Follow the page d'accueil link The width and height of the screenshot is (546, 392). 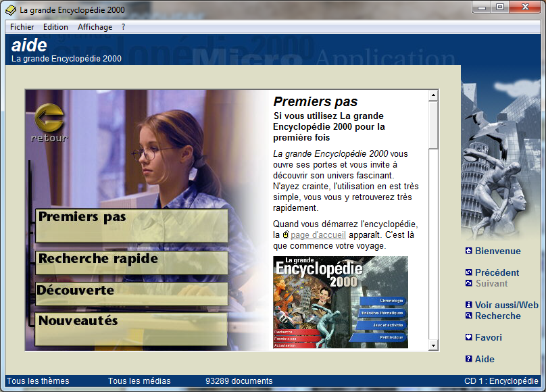(318, 235)
